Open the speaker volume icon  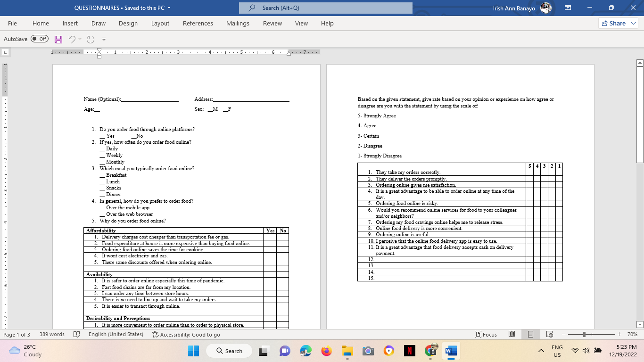tap(586, 351)
